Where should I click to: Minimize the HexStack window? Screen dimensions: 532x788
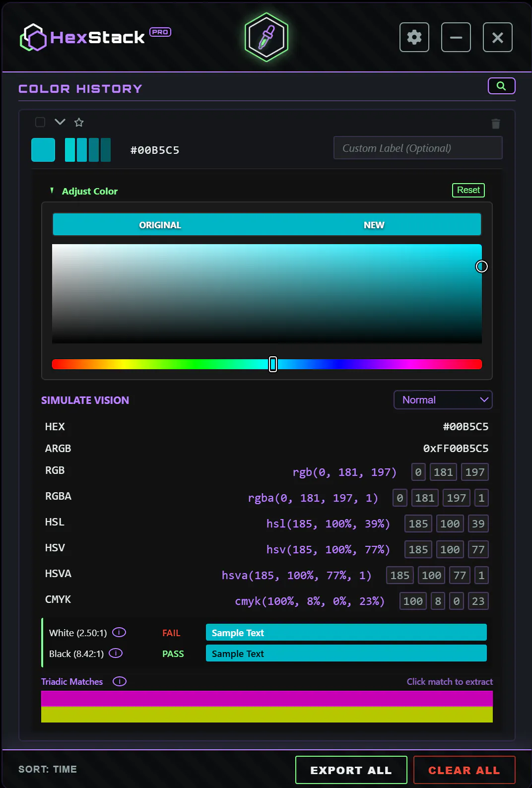click(x=456, y=37)
